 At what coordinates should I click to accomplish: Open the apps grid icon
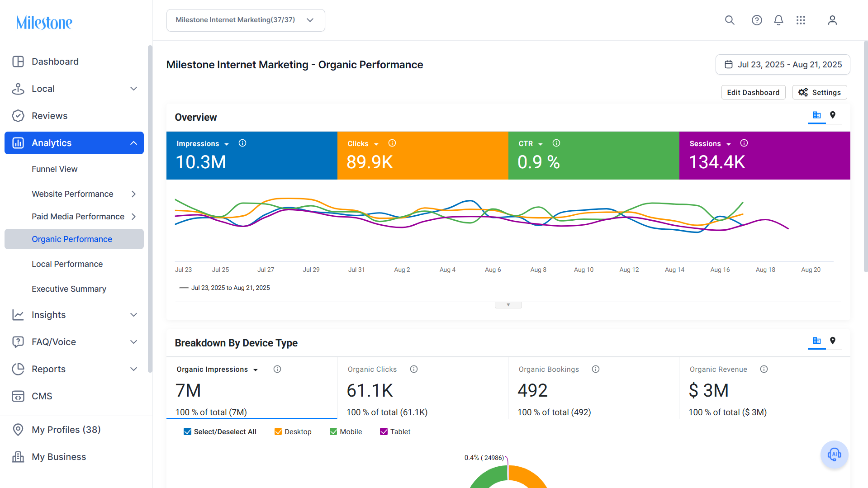[801, 20]
